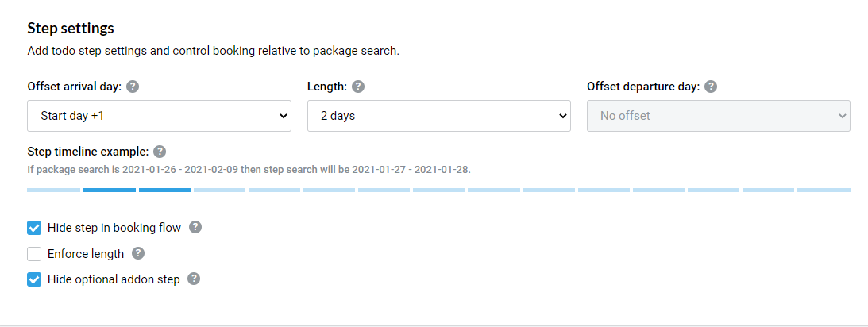Image resolution: width=868 pixels, height=327 pixels.
Task: Click the first light segment of timeline
Action: click(54, 190)
